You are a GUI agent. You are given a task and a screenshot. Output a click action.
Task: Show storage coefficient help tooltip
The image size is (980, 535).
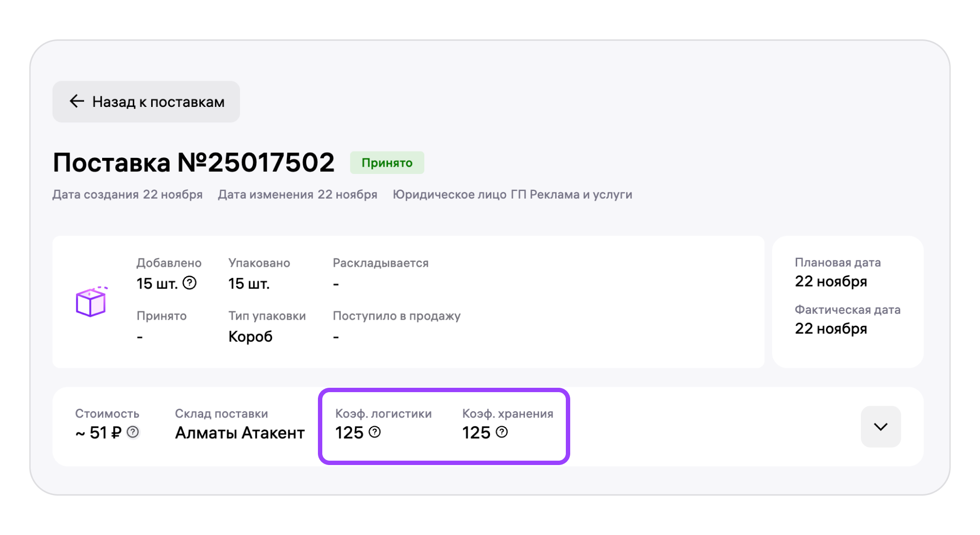[502, 432]
